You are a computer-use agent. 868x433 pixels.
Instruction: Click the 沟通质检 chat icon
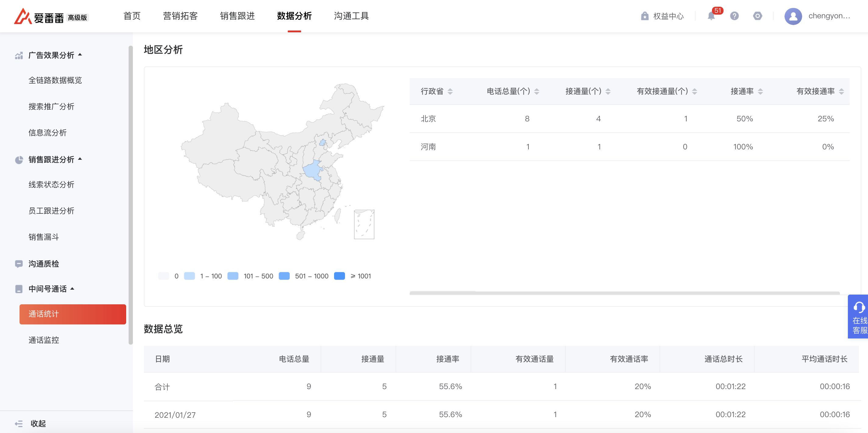pyautogui.click(x=19, y=264)
